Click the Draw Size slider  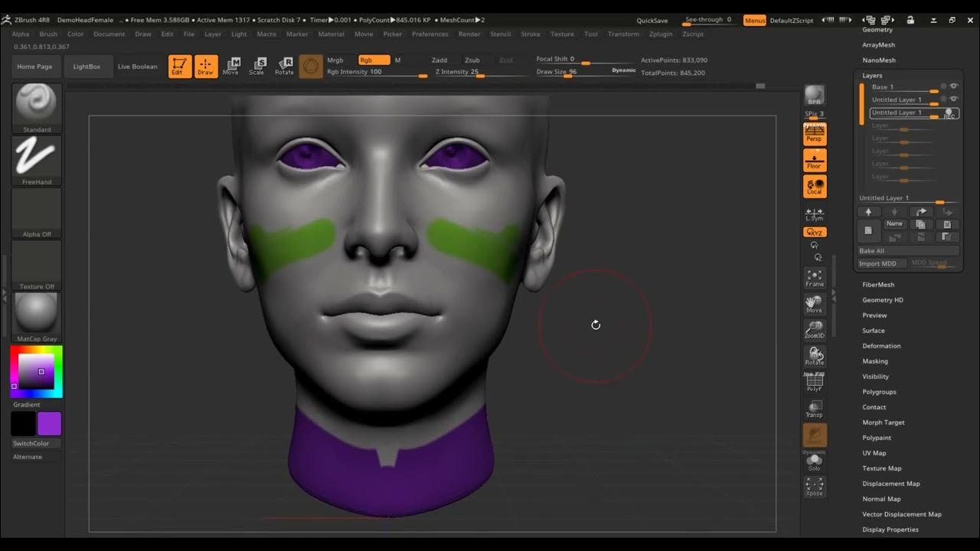[586, 72]
